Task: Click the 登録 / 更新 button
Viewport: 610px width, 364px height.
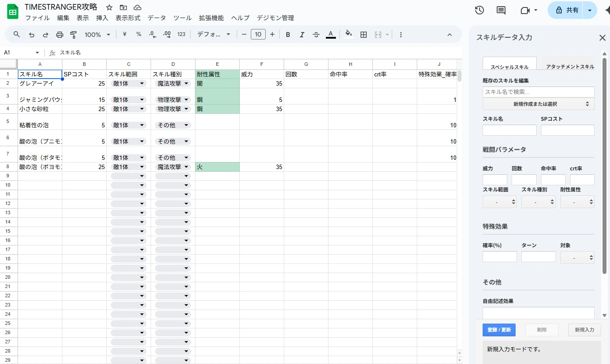Action: 499,330
